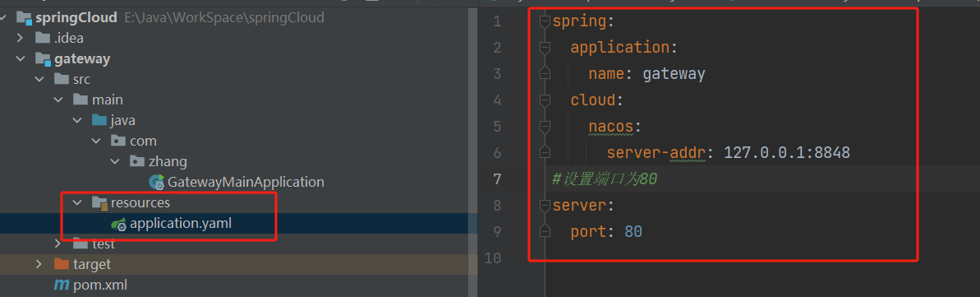The width and height of the screenshot is (980, 297).
Task: Click the Maven pom.xml file icon
Action: click(62, 285)
